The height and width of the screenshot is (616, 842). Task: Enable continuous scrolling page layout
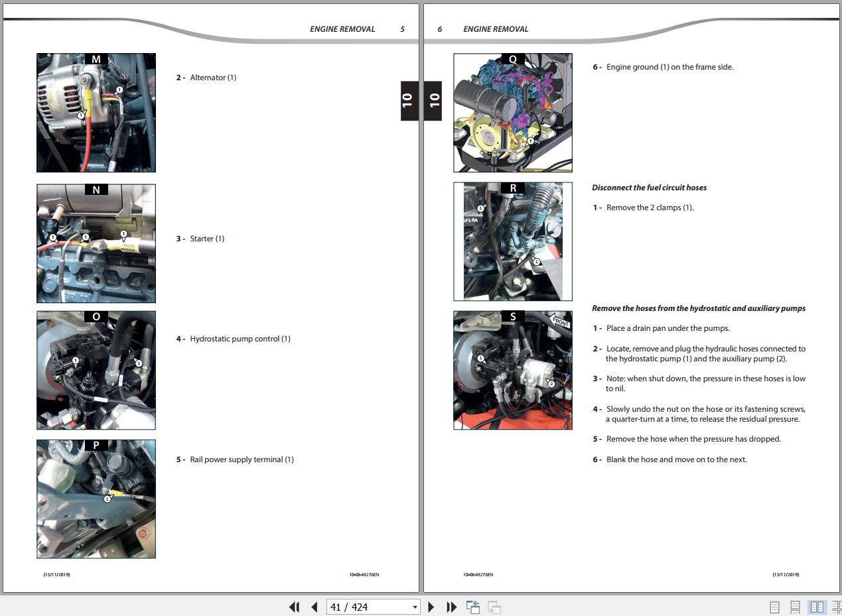pyautogui.click(x=795, y=607)
